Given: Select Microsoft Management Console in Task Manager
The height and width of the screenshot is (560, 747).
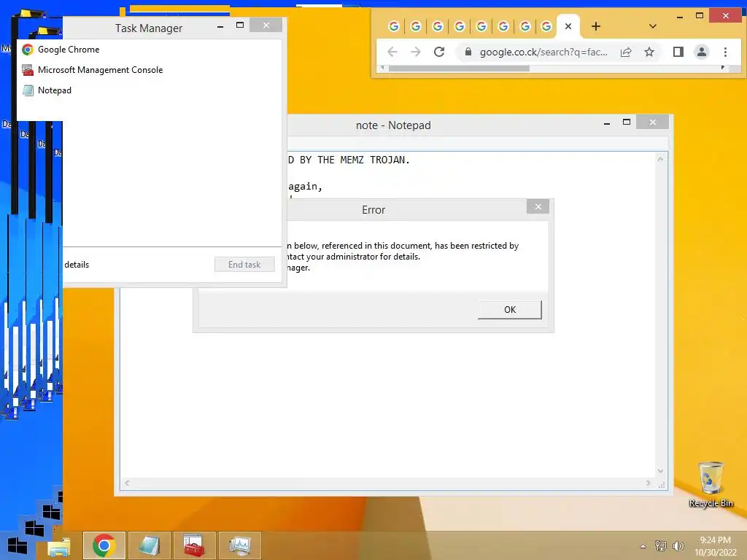Looking at the screenshot, I should (x=149, y=70).
